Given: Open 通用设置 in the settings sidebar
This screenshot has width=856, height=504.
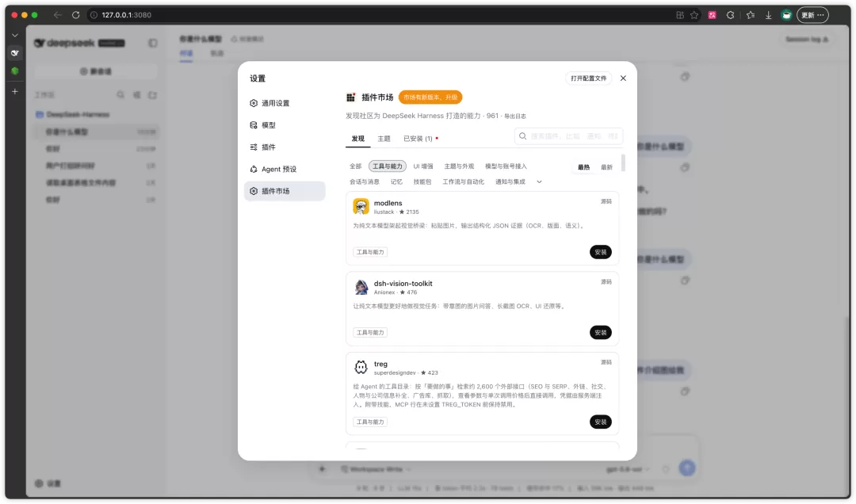Looking at the screenshot, I should point(285,103).
